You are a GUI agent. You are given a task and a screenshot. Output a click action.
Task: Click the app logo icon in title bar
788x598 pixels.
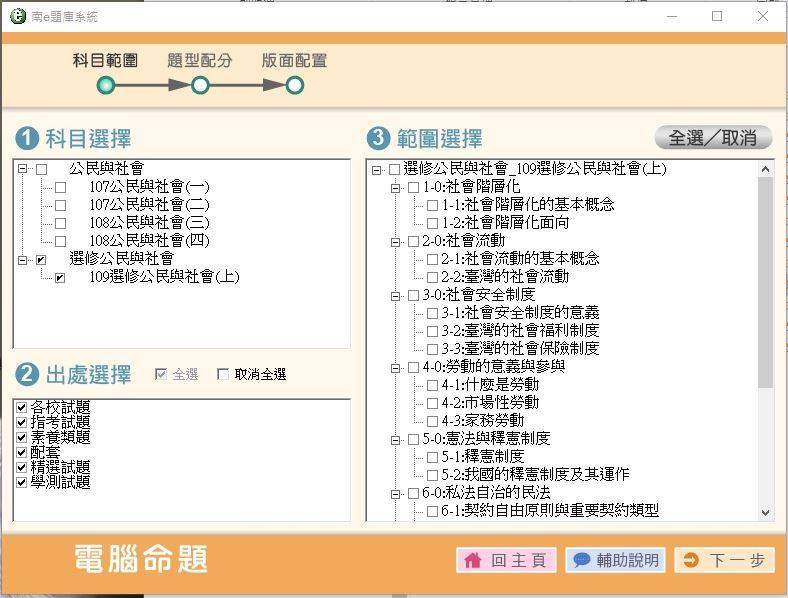[18, 16]
